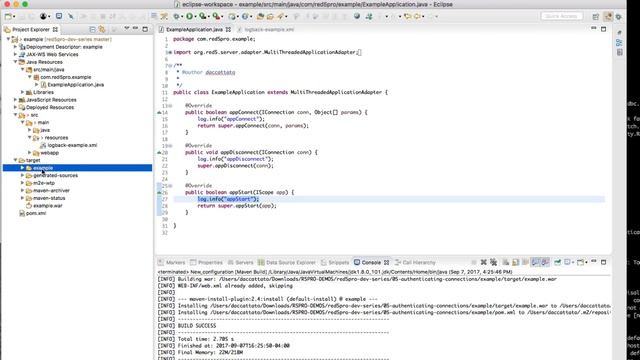The height and width of the screenshot is (360, 640).
Task: Click the override marker at line 20
Action: point(160,152)
